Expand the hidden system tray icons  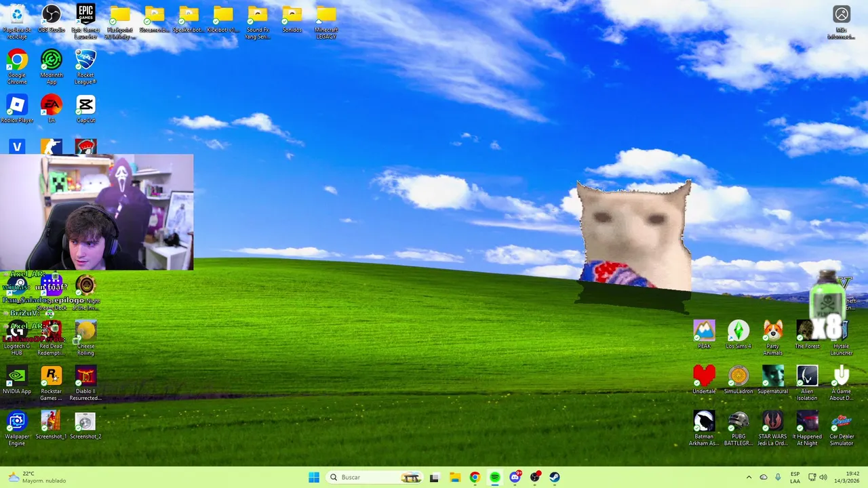(x=749, y=477)
